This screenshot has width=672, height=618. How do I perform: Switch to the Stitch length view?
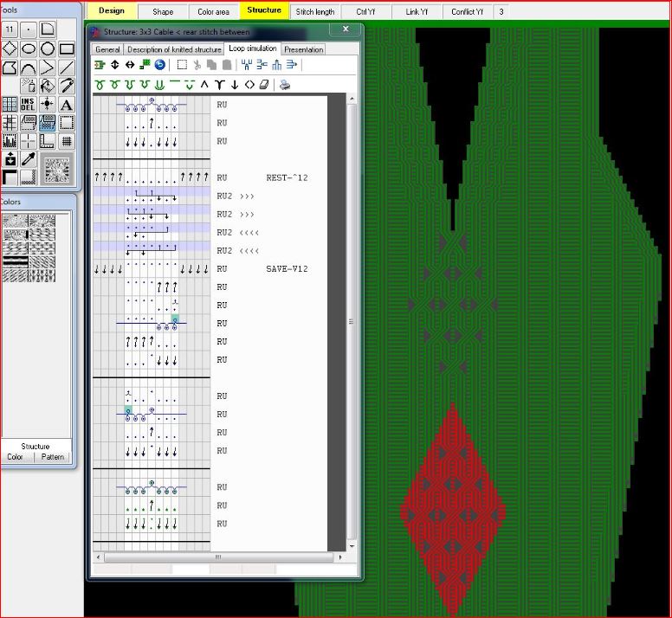(315, 11)
